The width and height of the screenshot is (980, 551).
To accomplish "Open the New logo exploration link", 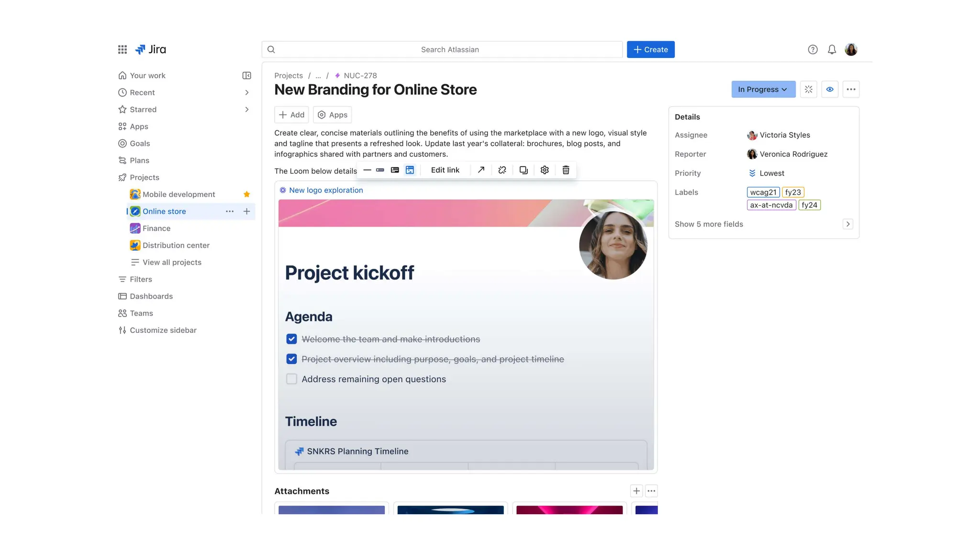I will coord(326,190).
